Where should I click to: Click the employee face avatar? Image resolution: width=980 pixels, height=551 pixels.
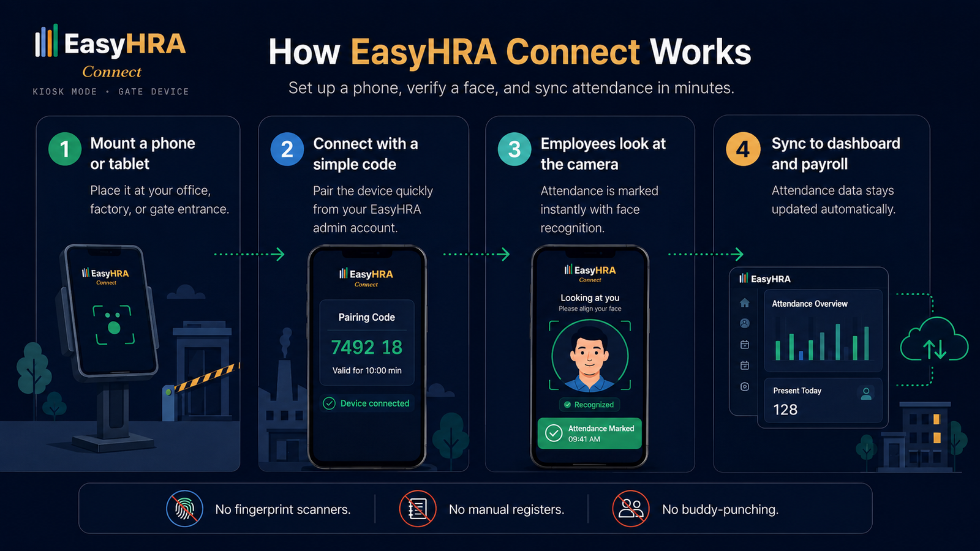pos(590,358)
